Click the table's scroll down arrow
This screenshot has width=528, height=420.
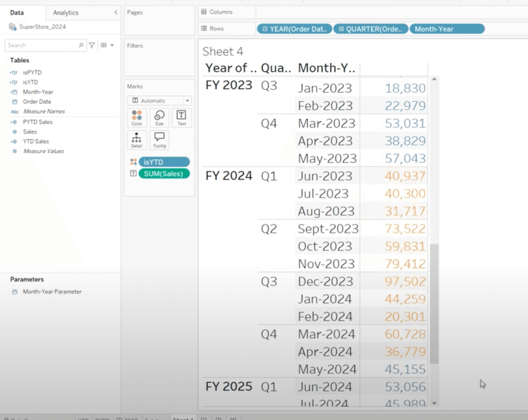tap(434, 403)
